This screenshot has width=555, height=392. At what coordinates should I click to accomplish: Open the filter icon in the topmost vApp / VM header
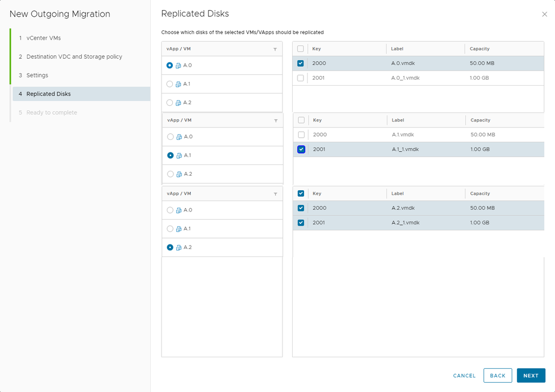click(x=275, y=49)
